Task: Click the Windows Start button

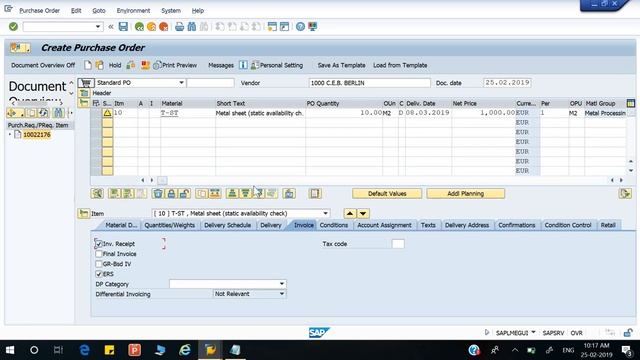Action: point(10,350)
